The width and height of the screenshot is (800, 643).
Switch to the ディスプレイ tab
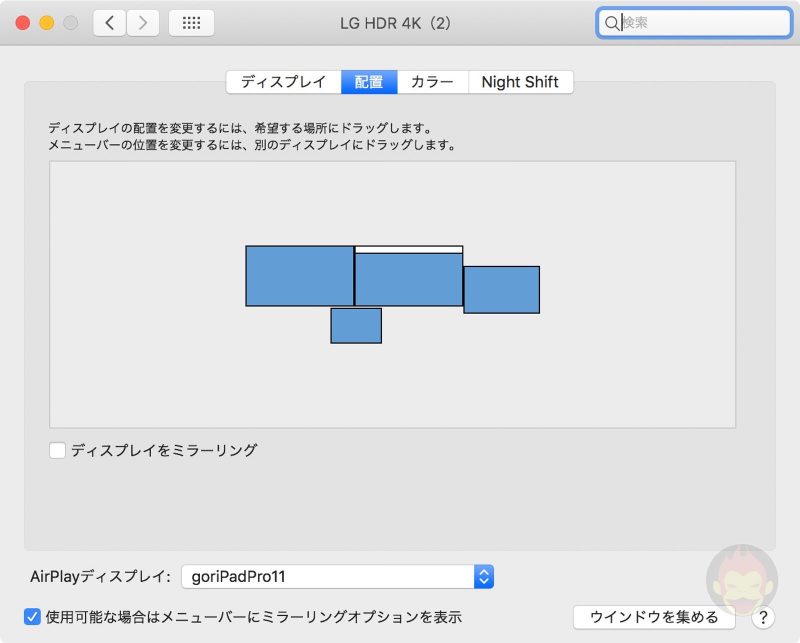[x=283, y=82]
